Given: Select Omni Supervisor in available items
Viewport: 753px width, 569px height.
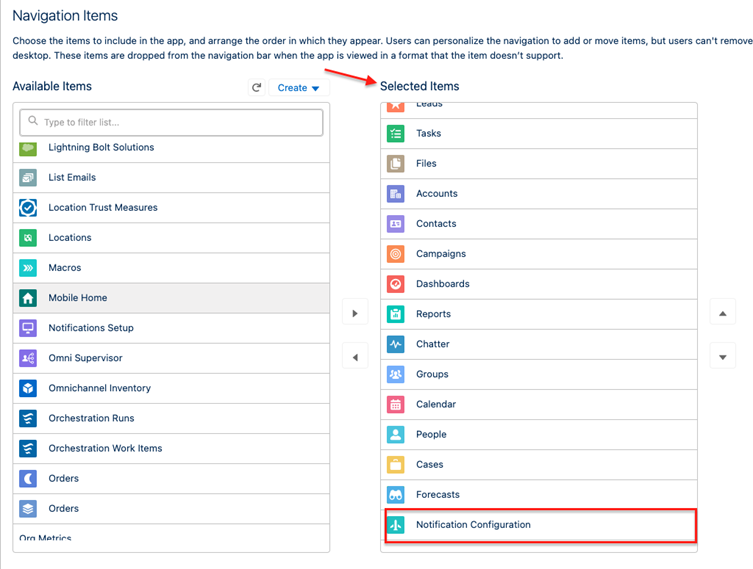Looking at the screenshot, I should [171, 358].
